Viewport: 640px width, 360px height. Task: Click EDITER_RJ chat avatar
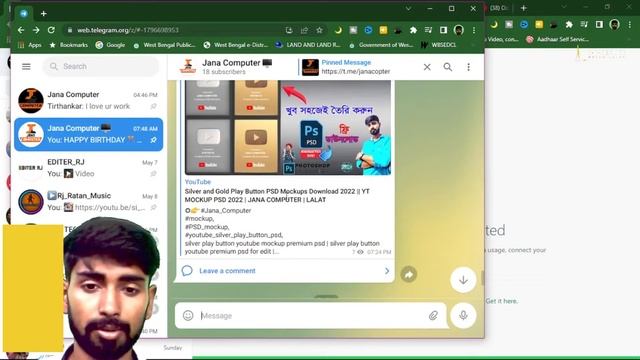(31, 168)
